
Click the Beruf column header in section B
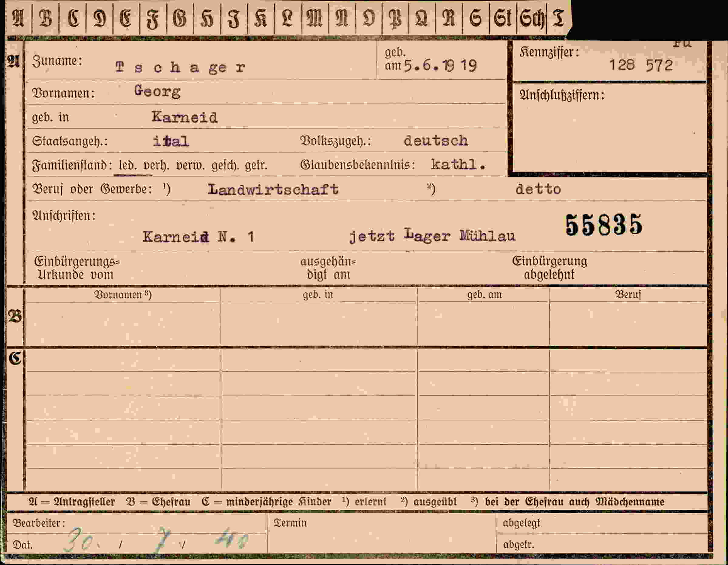tap(628, 295)
